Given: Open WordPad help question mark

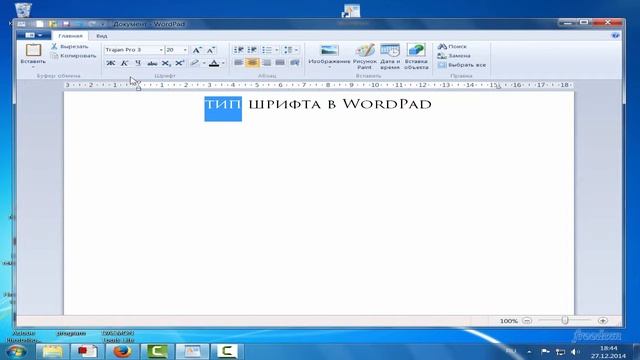Looking at the screenshot, I should pyautogui.click(x=616, y=36).
